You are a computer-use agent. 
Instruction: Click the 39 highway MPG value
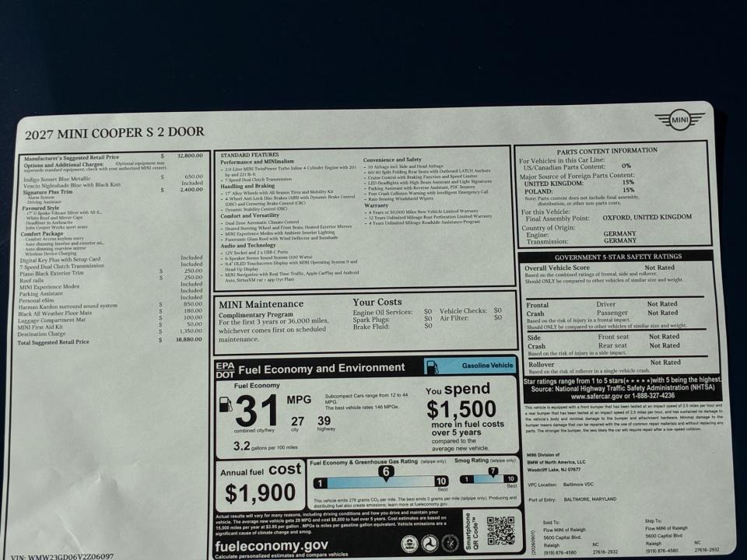coord(324,421)
